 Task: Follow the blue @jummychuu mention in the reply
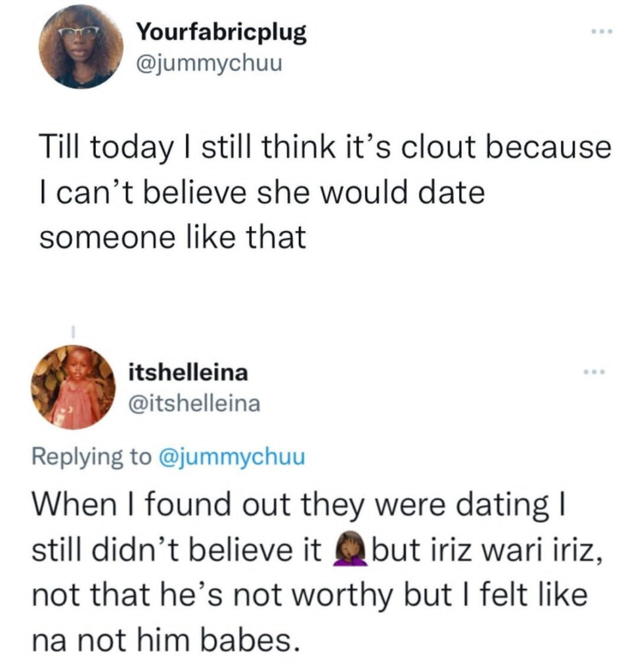click(231, 457)
